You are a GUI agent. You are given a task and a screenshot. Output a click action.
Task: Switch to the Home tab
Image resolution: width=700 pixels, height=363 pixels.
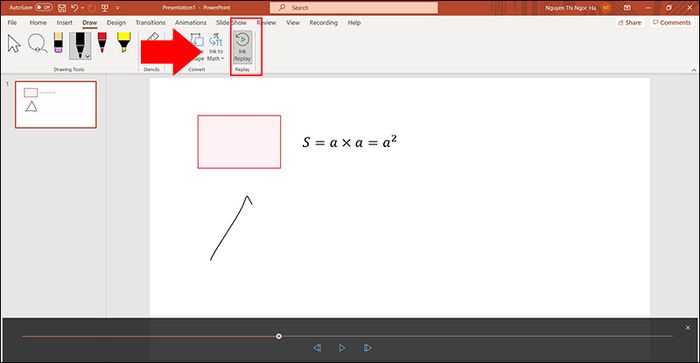[x=38, y=22]
